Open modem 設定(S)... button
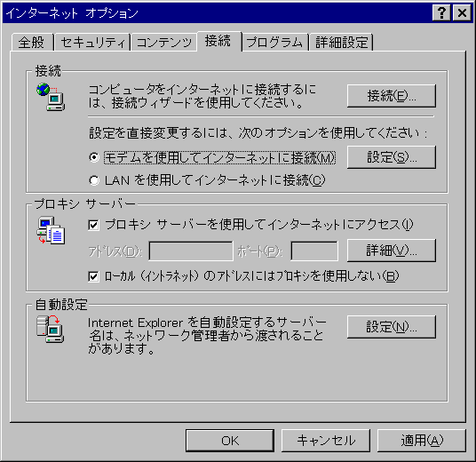 pyautogui.click(x=392, y=157)
